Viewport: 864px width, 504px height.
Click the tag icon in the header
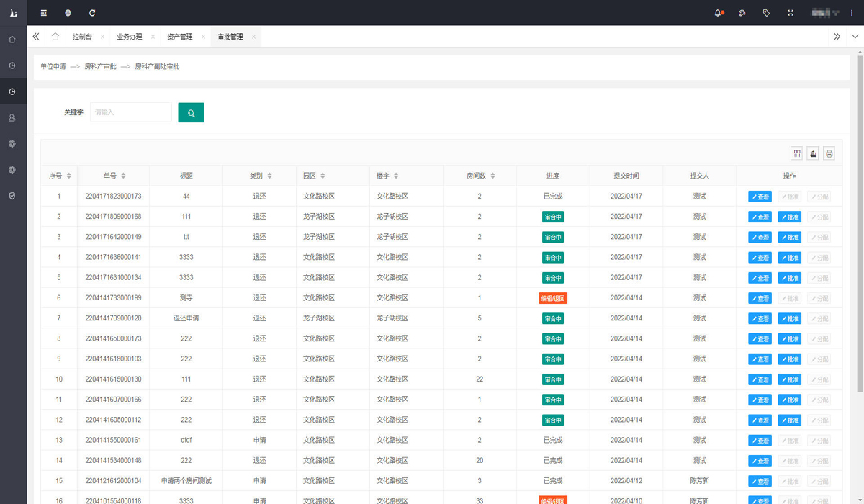click(766, 13)
